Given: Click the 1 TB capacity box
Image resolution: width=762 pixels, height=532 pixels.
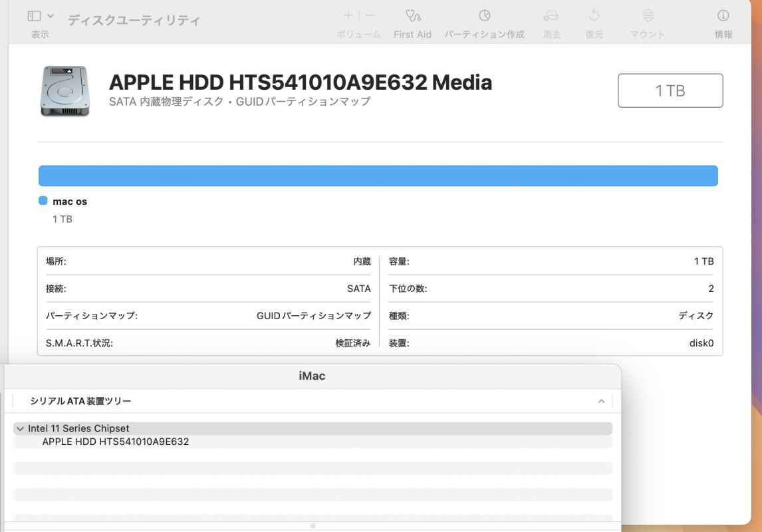Looking at the screenshot, I should [671, 90].
